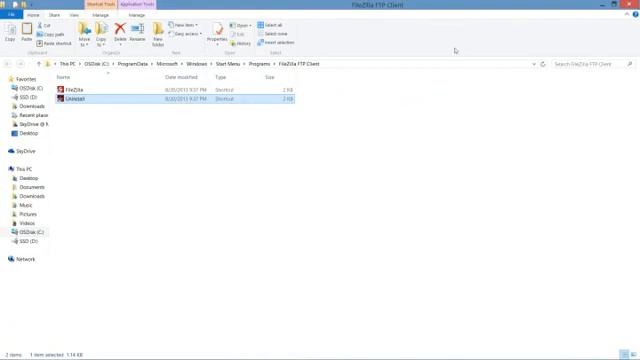Viewport: 640px width, 360px height.
Task: Switch to the View ribbon tab
Action: coord(74,15)
